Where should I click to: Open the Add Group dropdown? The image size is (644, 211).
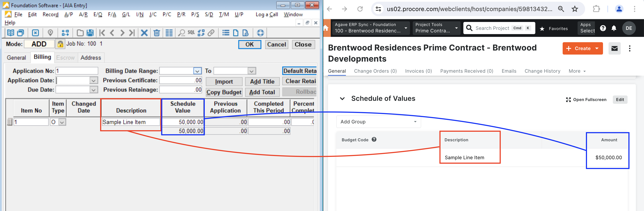point(379,122)
